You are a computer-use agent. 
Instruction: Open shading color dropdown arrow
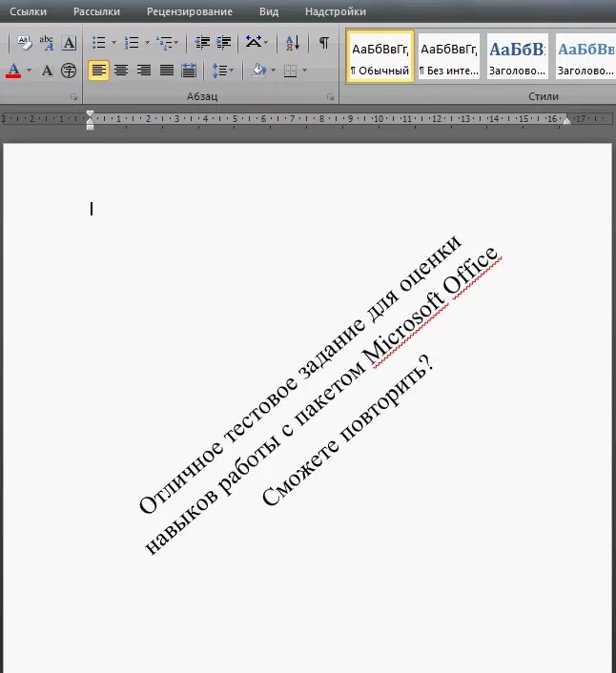pos(274,70)
